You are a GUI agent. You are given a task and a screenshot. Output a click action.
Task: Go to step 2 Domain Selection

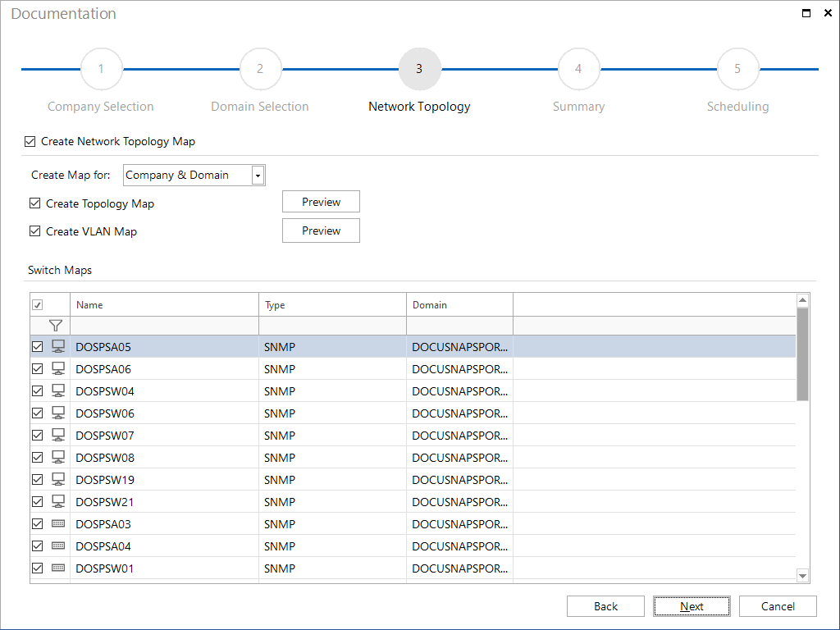point(260,69)
